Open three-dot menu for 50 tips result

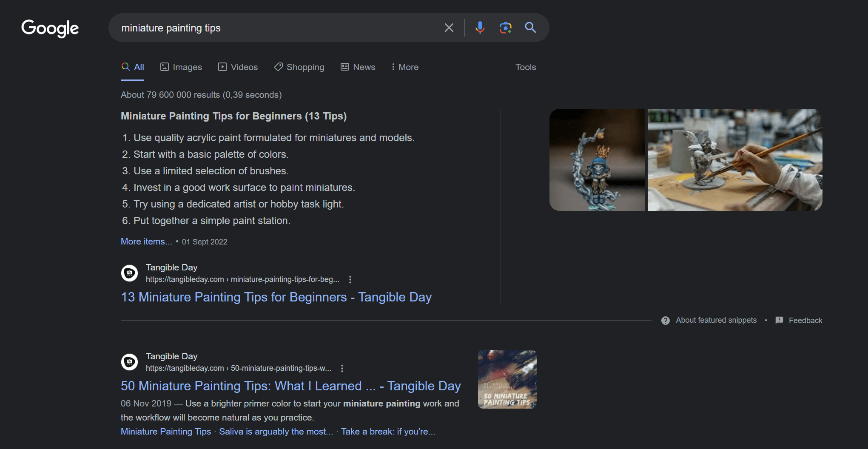[x=342, y=368]
